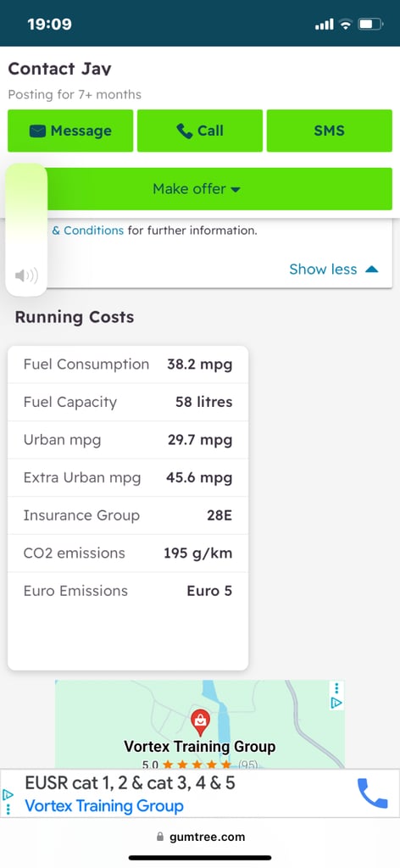Image resolution: width=400 pixels, height=868 pixels.
Task: Tap the SMS contact button
Action: [x=329, y=131]
